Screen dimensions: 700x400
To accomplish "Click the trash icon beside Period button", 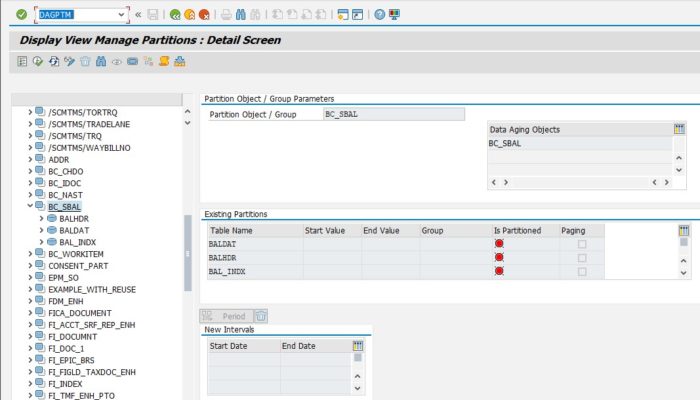I will pos(261,316).
